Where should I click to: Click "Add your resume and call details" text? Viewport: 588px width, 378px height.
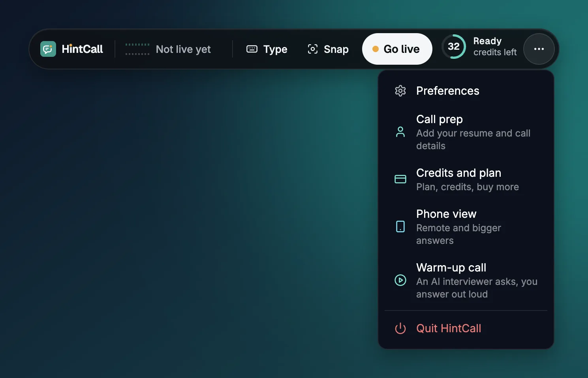[x=473, y=140]
